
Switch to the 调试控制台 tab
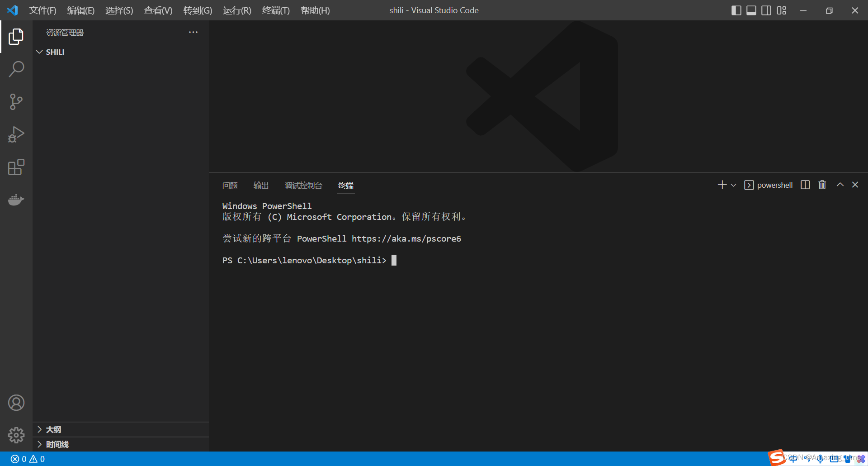[x=303, y=185]
